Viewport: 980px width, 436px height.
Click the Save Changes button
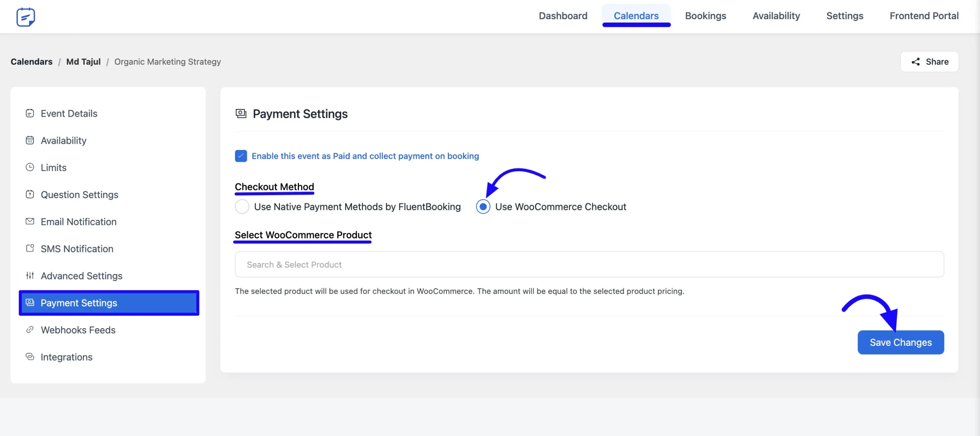click(x=901, y=342)
